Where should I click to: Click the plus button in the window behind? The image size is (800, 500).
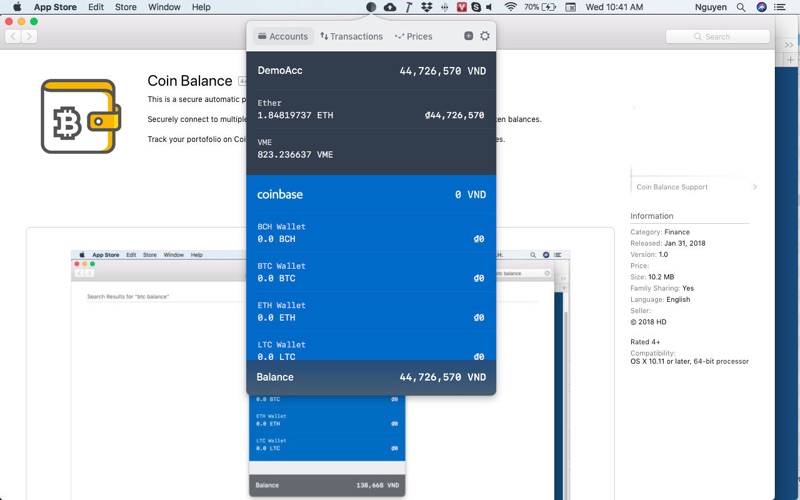pos(790,60)
